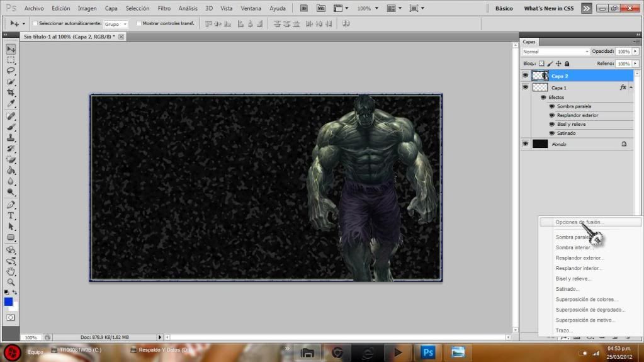Enable Mostrar controles transf. checkbox
This screenshot has width=644, height=362.
tap(138, 23)
